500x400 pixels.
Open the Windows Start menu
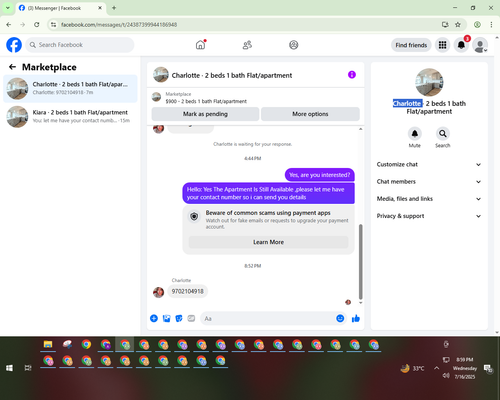(x=9, y=368)
